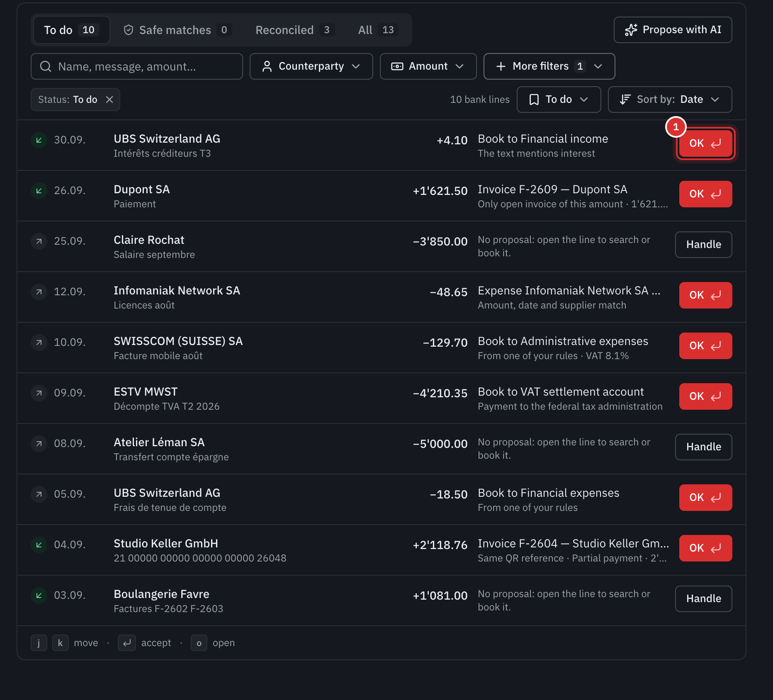773x700 pixels.
Task: Click Handle for Boulangerie Favre
Action: pos(703,599)
